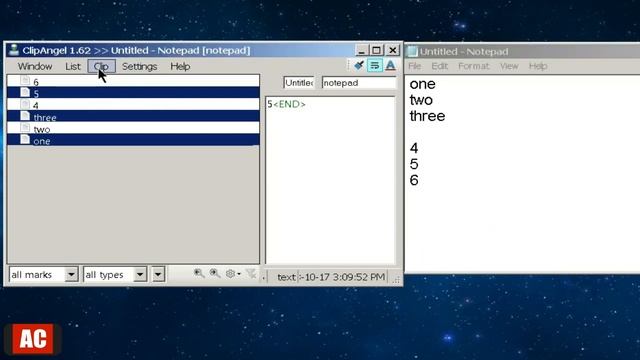This screenshot has height=360, width=640.
Task: Click the second magnifier search icon
Action: [x=215, y=273]
